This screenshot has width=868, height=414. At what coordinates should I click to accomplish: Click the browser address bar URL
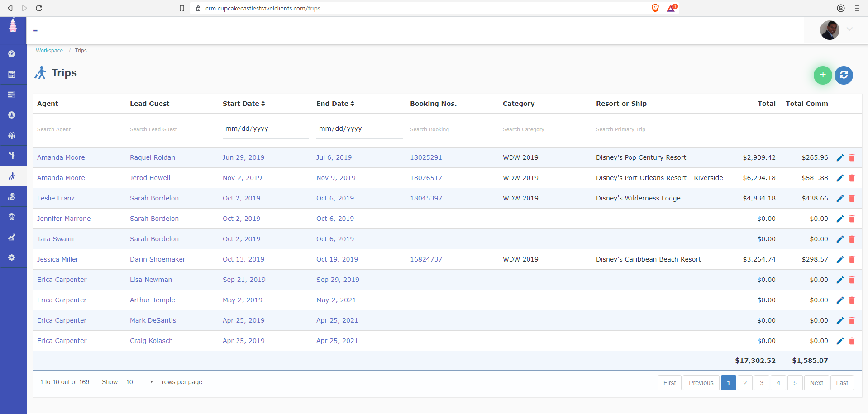point(263,8)
